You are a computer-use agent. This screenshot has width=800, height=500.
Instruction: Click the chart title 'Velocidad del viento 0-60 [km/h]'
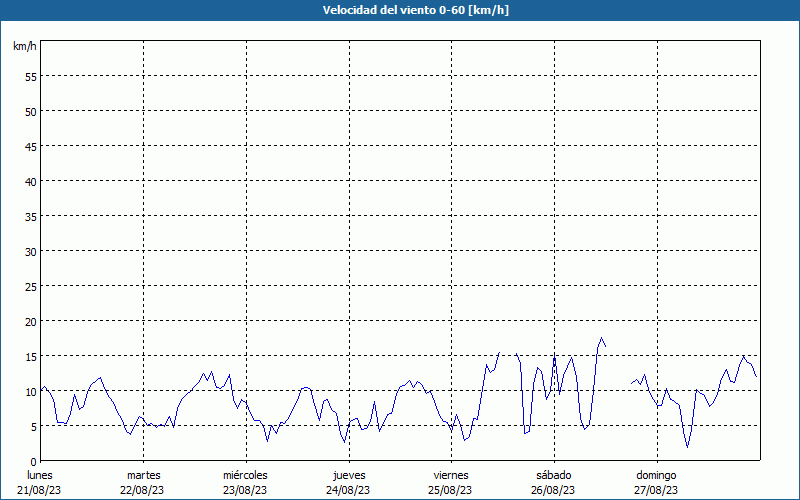[415, 10]
